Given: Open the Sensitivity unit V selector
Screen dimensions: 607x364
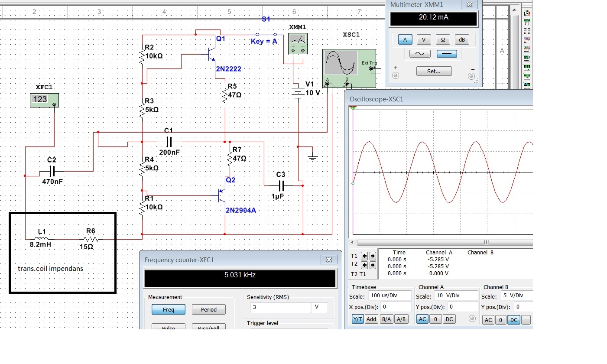Looking at the screenshot, I should 319,307.
